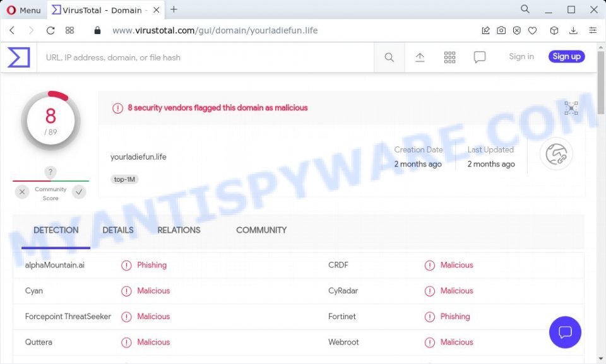Click the yourladiefun.life domain name
The image size is (606, 364).
click(x=138, y=157)
